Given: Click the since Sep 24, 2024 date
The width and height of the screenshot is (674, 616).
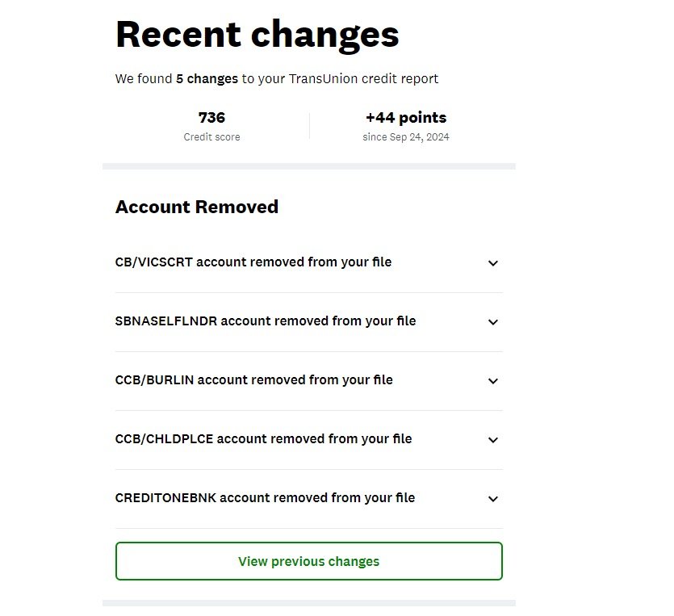Looking at the screenshot, I should (x=406, y=137).
